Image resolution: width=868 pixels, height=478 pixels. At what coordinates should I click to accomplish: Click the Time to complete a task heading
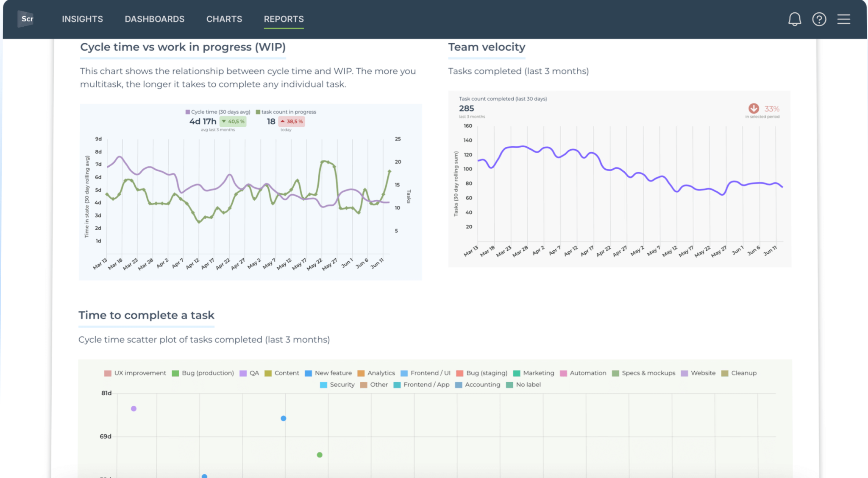tap(146, 315)
